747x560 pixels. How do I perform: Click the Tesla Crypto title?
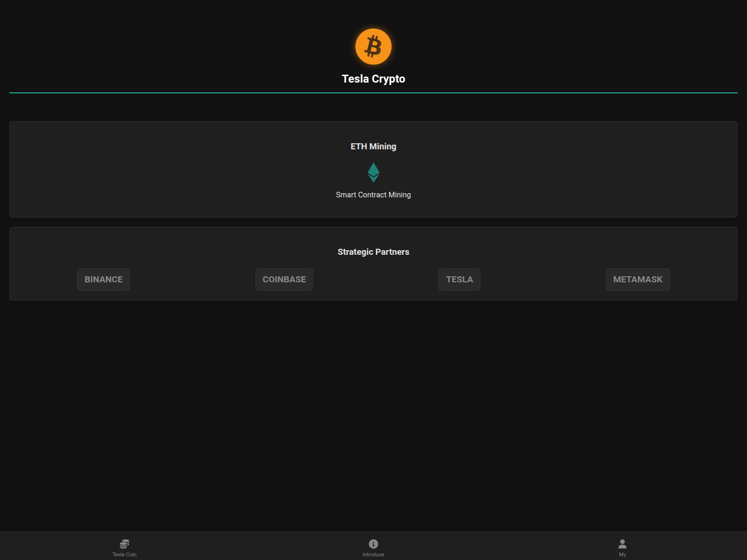click(x=373, y=79)
